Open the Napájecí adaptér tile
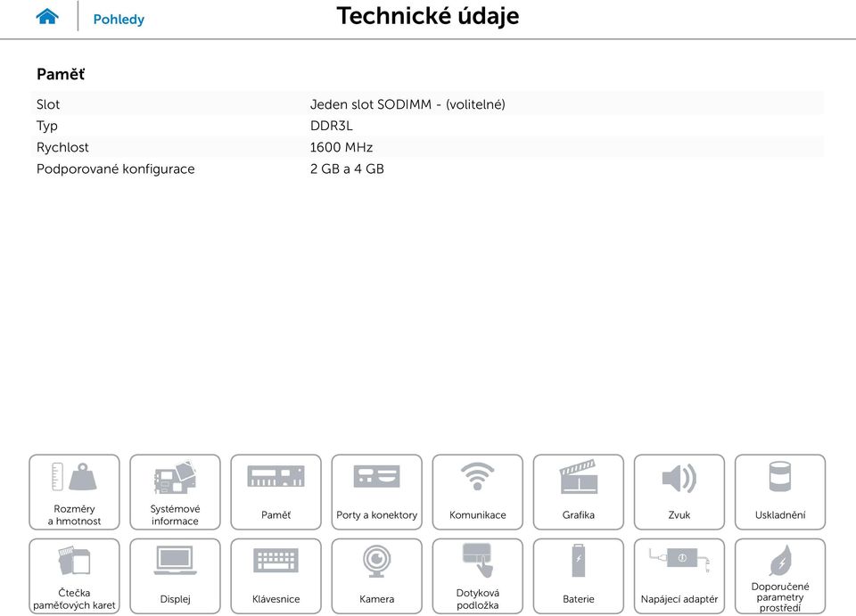The width and height of the screenshot is (856, 616). tap(679, 576)
